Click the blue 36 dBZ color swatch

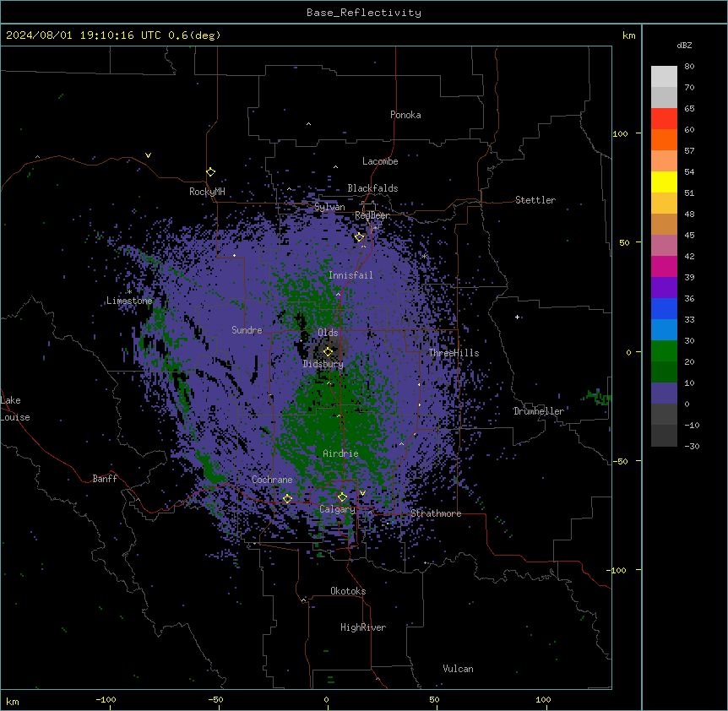[664, 308]
